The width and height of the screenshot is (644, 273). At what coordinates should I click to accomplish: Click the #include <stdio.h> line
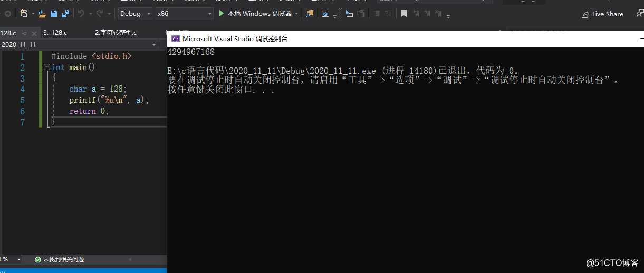91,56
